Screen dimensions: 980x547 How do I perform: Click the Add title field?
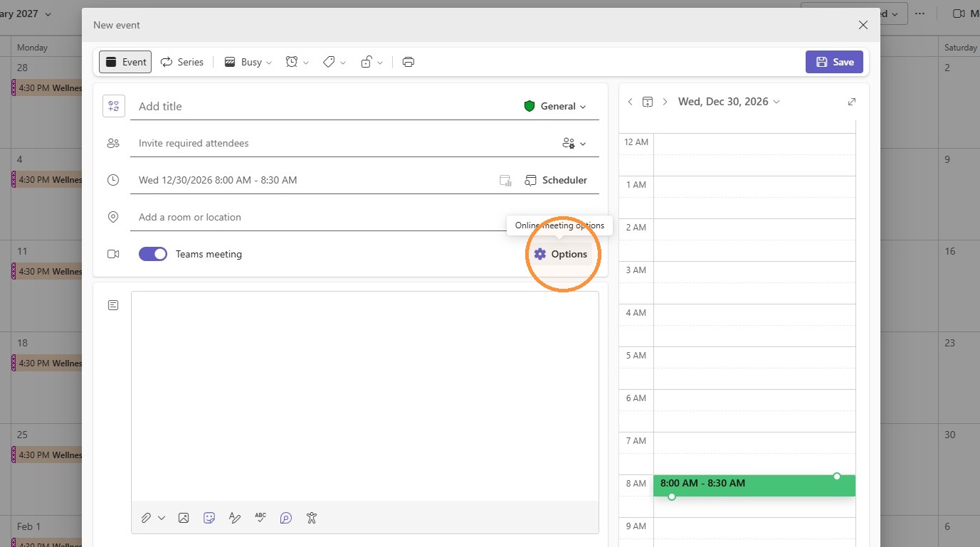pyautogui.click(x=324, y=106)
